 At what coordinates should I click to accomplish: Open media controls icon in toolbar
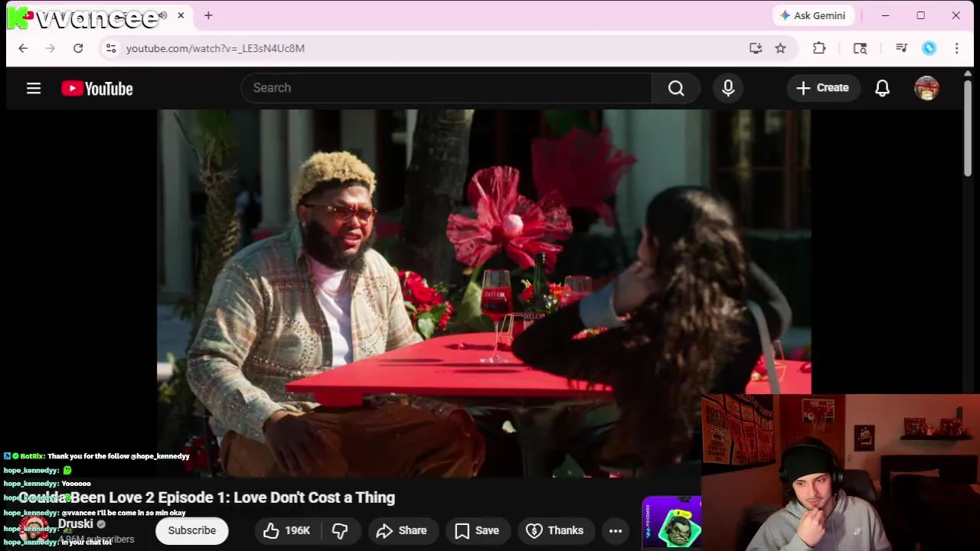coord(901,48)
